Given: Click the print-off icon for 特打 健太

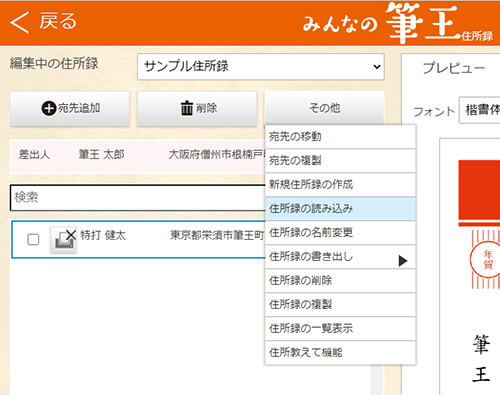Looking at the screenshot, I should click(64, 239).
